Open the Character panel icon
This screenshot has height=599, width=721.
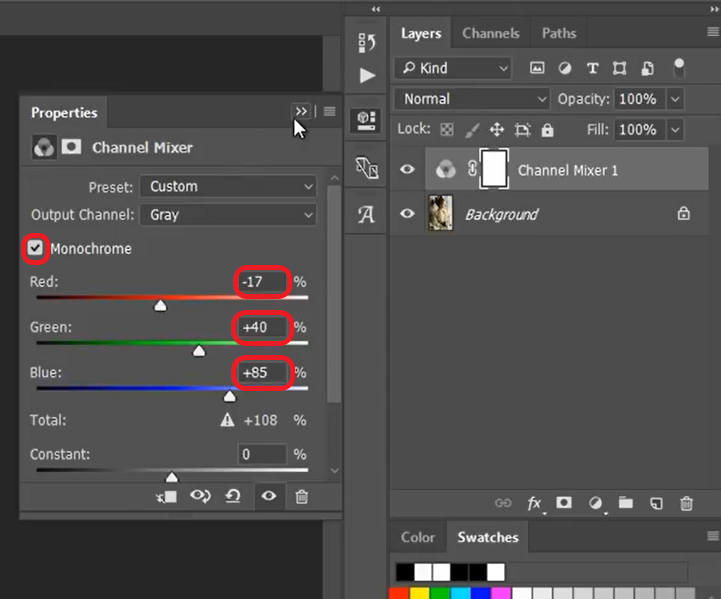pos(366,214)
